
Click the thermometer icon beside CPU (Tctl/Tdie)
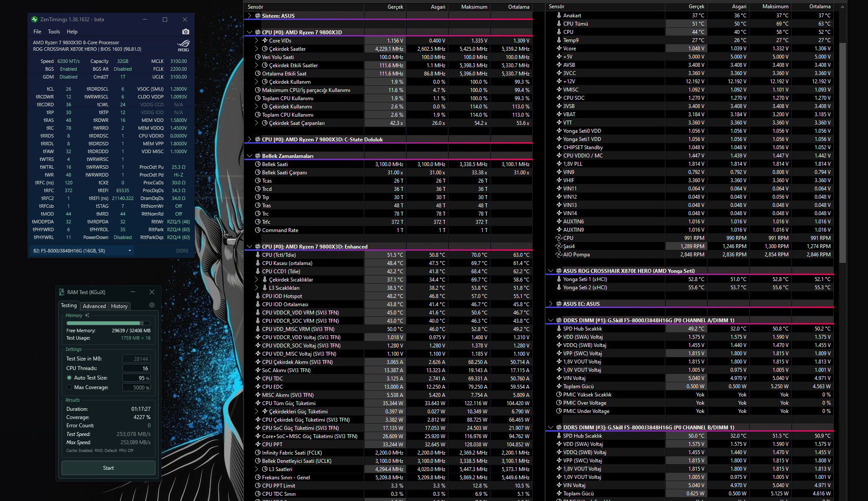(x=258, y=255)
